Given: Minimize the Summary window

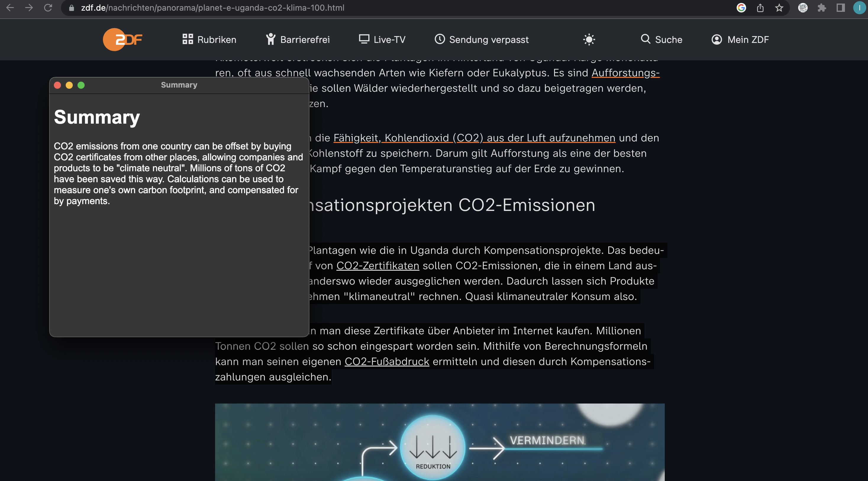Looking at the screenshot, I should coord(69,85).
